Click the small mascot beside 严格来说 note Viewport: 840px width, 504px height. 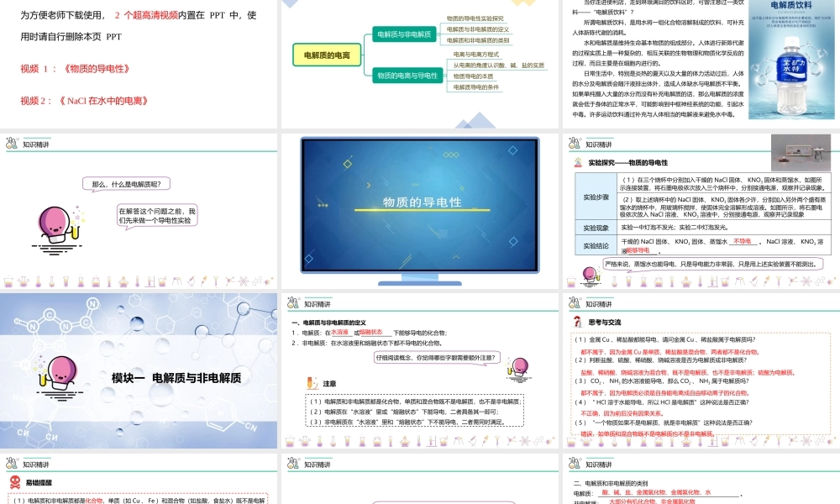(590, 276)
